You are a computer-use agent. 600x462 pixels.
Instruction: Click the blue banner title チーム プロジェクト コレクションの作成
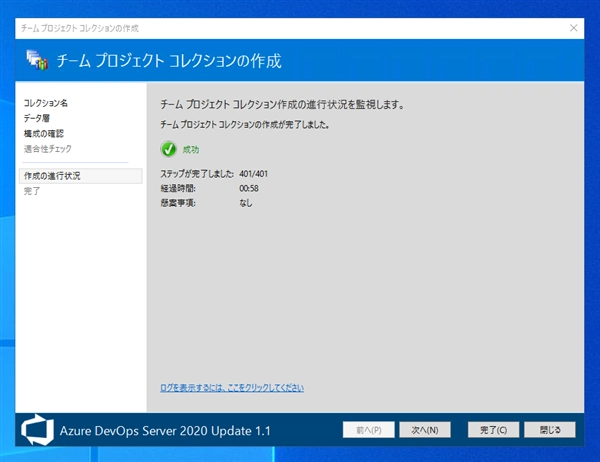[169, 61]
